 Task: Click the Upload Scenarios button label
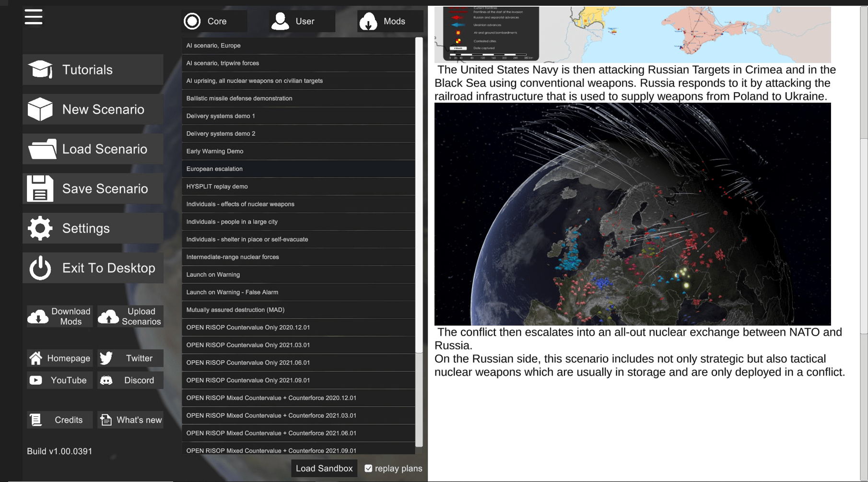tap(141, 317)
